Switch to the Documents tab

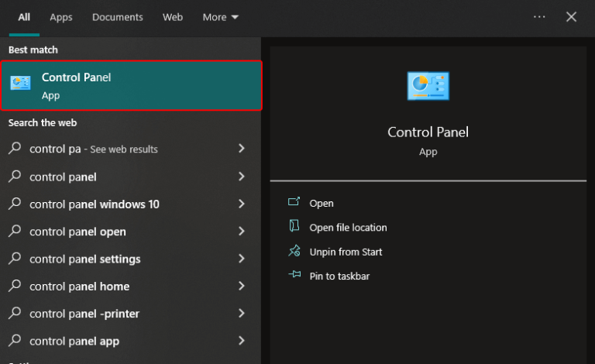117,17
